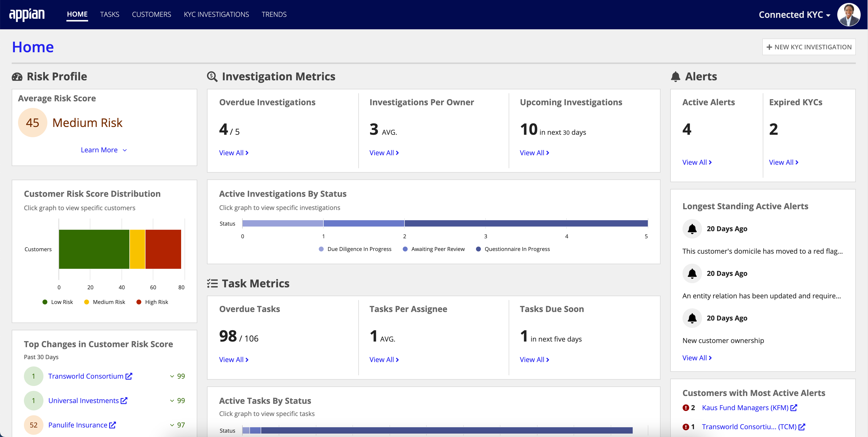View all Tasks Due Soon
The width and height of the screenshot is (868, 437).
point(534,360)
